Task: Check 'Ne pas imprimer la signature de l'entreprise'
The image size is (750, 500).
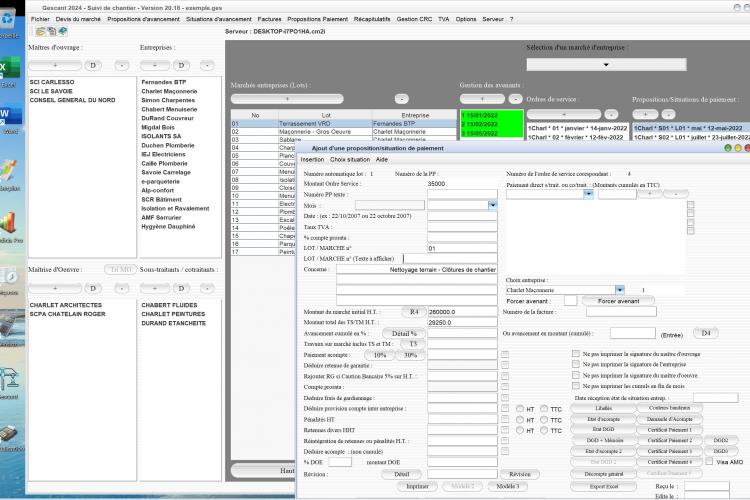Action: tap(575, 364)
